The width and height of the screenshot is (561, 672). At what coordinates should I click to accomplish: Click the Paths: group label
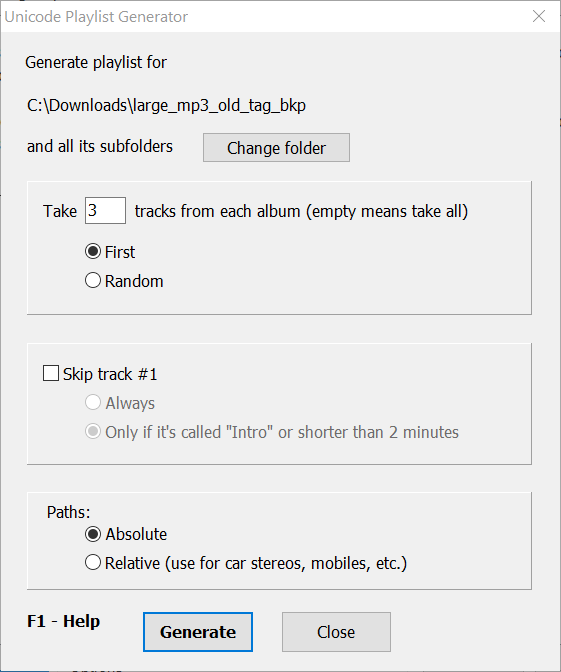click(x=69, y=512)
